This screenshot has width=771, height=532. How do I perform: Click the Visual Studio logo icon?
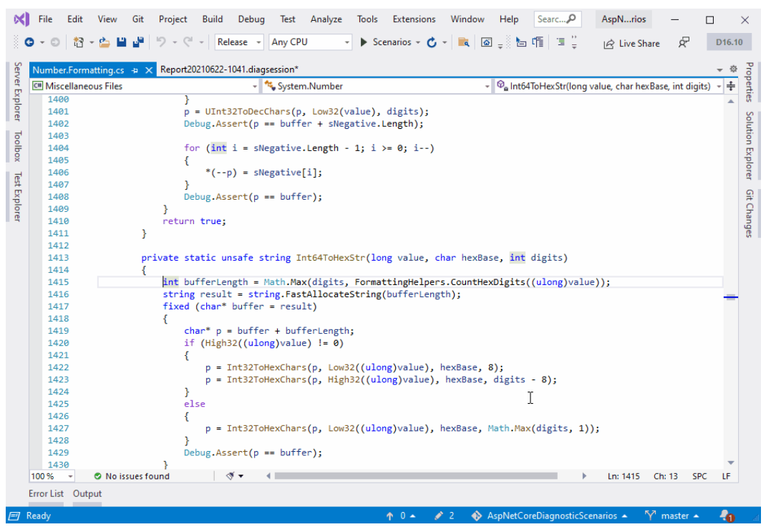pyautogui.click(x=21, y=19)
